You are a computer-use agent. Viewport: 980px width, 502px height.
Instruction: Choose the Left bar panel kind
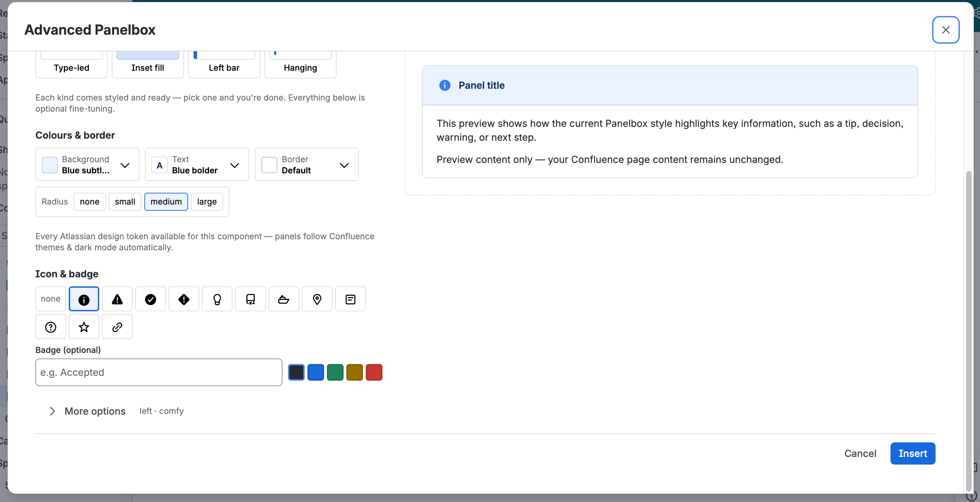tap(224, 64)
